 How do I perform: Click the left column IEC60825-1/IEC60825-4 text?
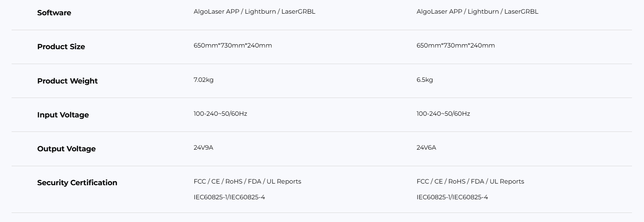pos(229,197)
